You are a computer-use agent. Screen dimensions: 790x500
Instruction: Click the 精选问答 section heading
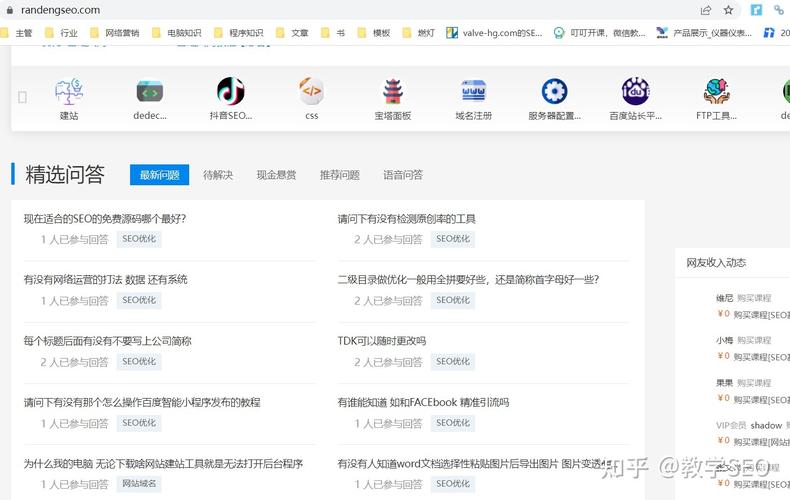(x=65, y=174)
